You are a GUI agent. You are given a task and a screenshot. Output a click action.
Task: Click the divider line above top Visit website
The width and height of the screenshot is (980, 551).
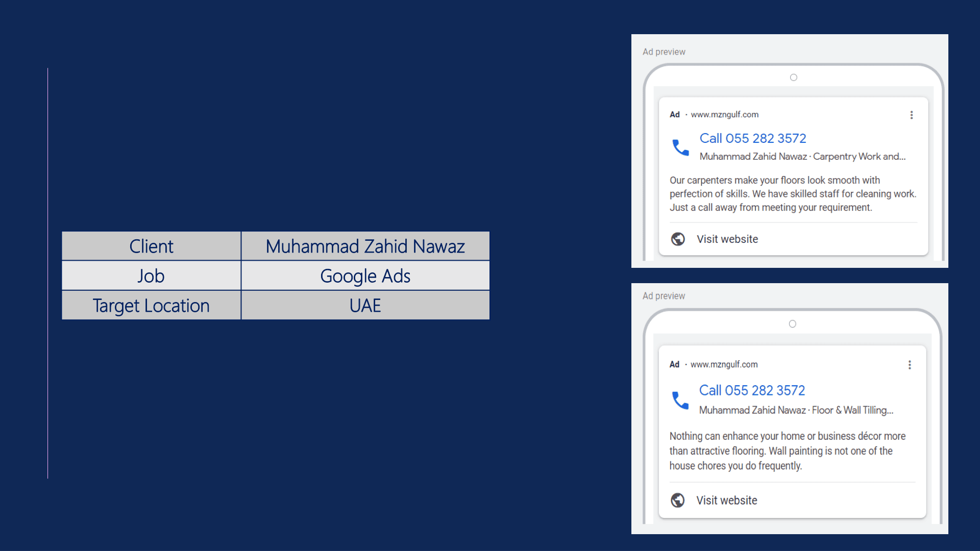(x=793, y=222)
